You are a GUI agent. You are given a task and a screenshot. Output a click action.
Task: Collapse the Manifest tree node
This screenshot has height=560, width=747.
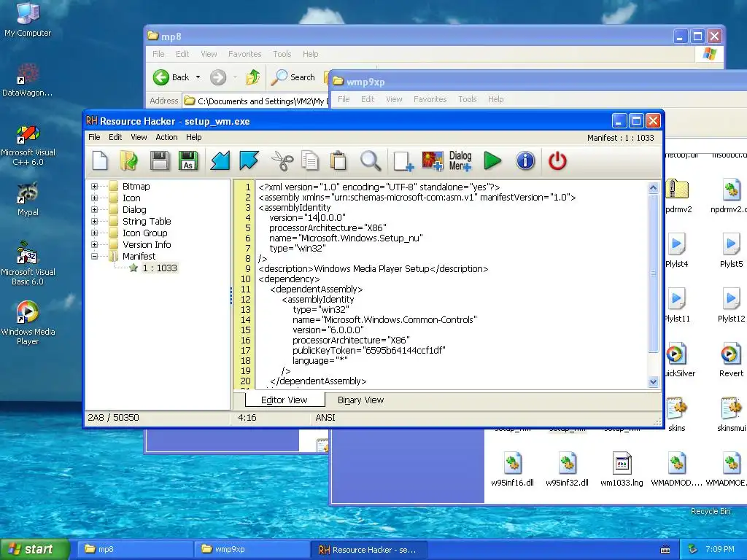(x=94, y=256)
